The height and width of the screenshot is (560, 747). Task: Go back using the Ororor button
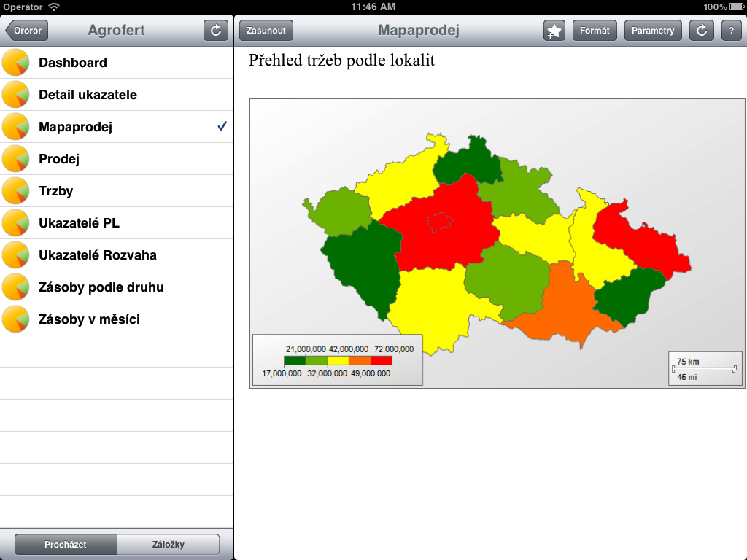click(28, 31)
